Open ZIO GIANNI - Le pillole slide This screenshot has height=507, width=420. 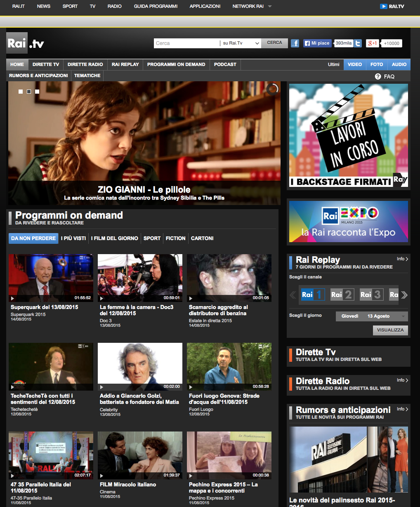coord(144,143)
